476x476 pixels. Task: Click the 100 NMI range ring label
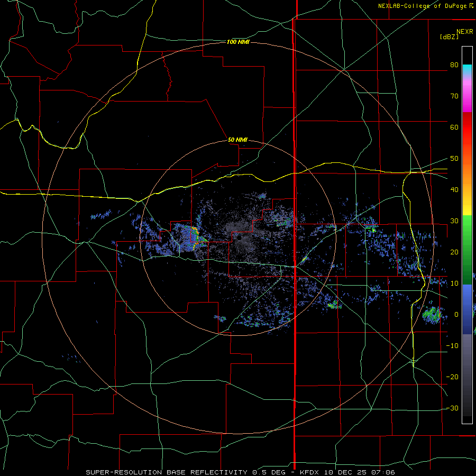[238, 42]
